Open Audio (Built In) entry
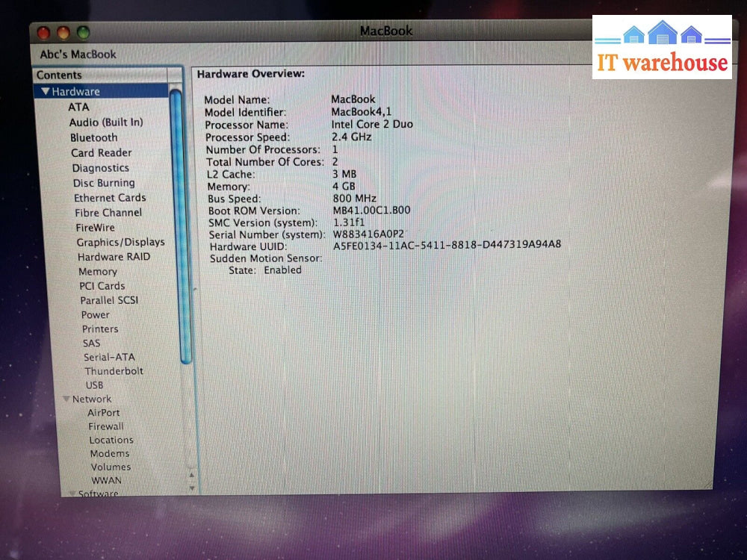The height and width of the screenshot is (560, 747). point(106,122)
